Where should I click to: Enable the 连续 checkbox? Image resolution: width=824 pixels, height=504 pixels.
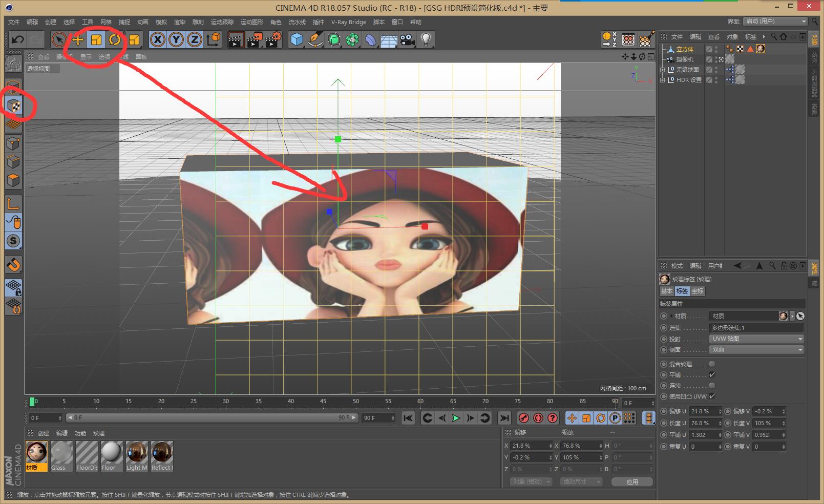tap(712, 385)
